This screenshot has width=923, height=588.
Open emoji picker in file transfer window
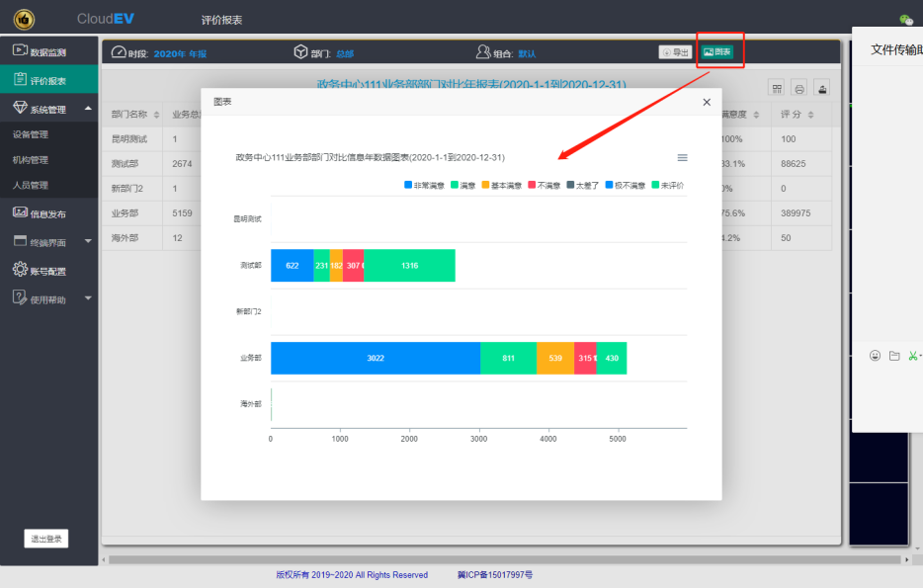click(x=875, y=356)
